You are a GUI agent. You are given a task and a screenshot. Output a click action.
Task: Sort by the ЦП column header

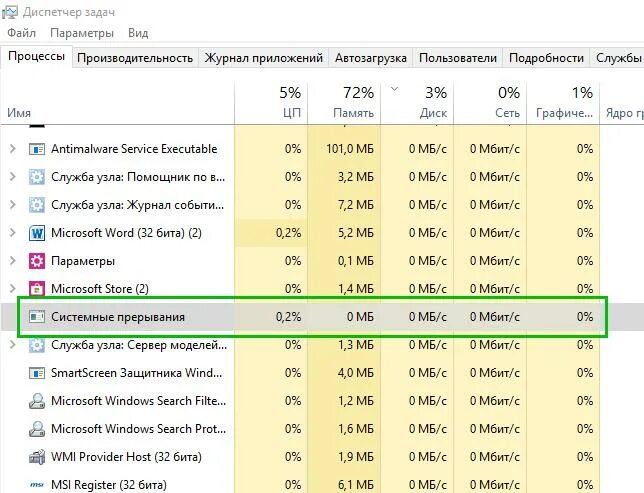(271, 103)
